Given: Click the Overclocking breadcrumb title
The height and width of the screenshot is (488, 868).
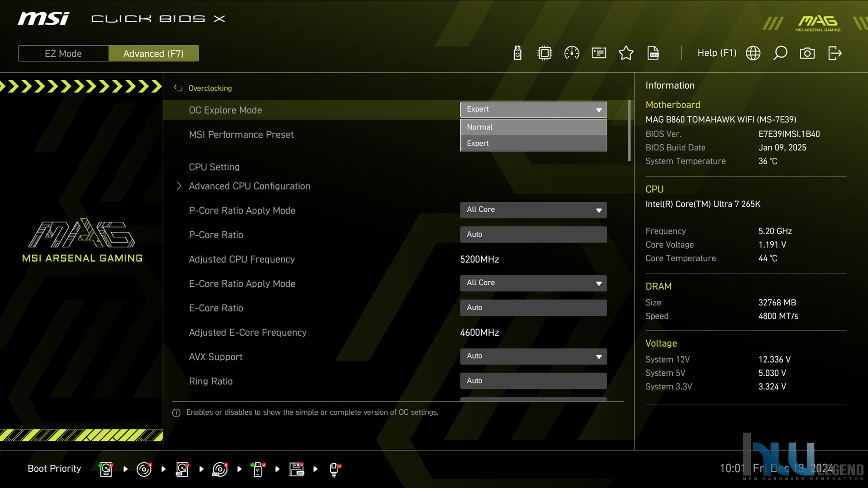Looking at the screenshot, I should pos(210,88).
